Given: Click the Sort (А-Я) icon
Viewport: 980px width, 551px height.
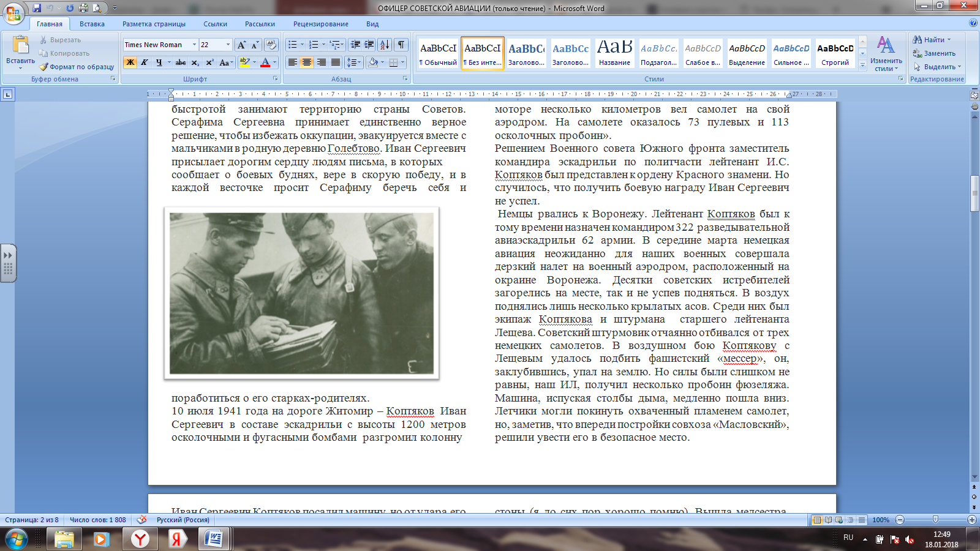Looking at the screenshot, I should click(384, 45).
